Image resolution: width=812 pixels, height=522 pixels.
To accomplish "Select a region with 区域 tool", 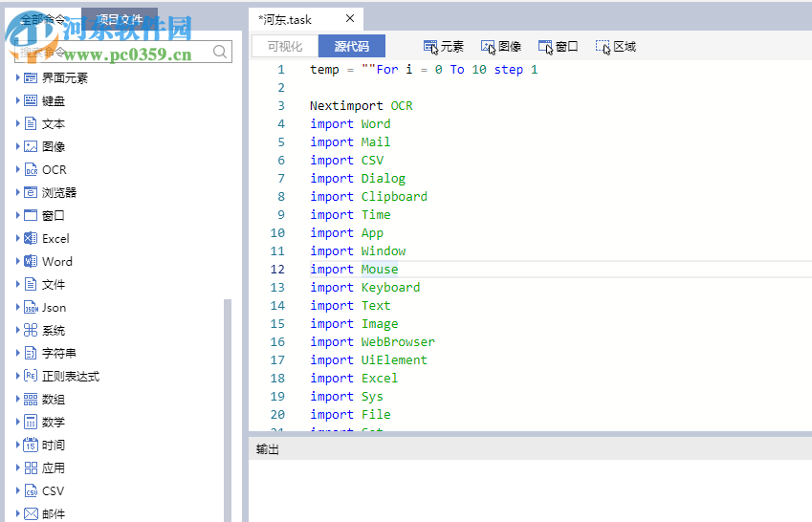I will [615, 47].
